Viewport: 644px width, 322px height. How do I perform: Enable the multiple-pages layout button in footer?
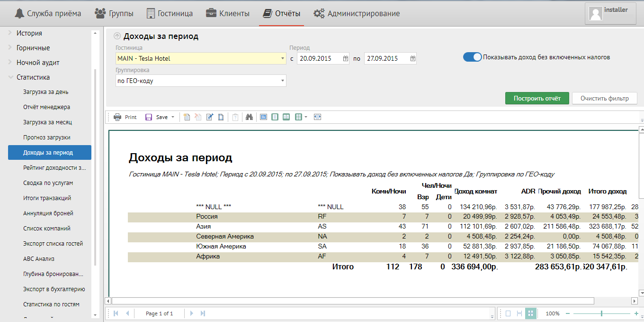coord(531,313)
